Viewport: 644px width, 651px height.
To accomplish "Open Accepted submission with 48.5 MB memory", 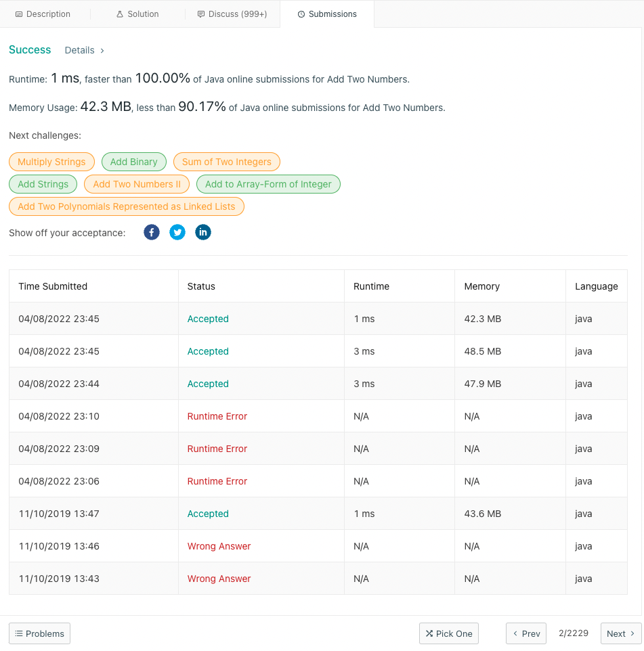I will pyautogui.click(x=208, y=351).
